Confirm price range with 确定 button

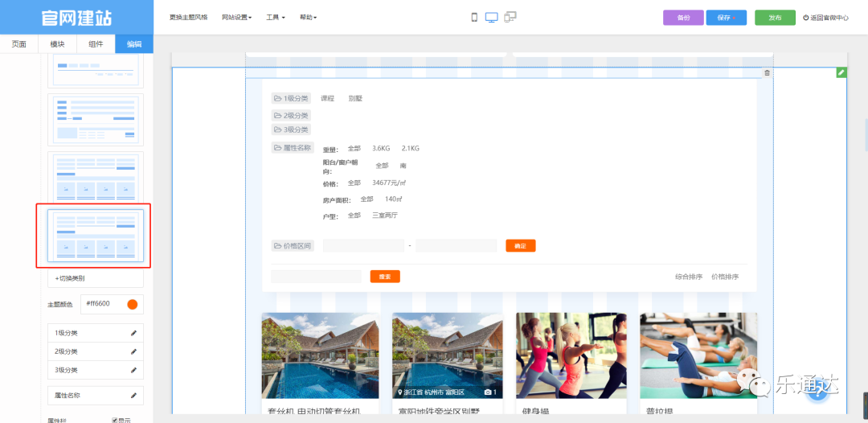point(520,246)
